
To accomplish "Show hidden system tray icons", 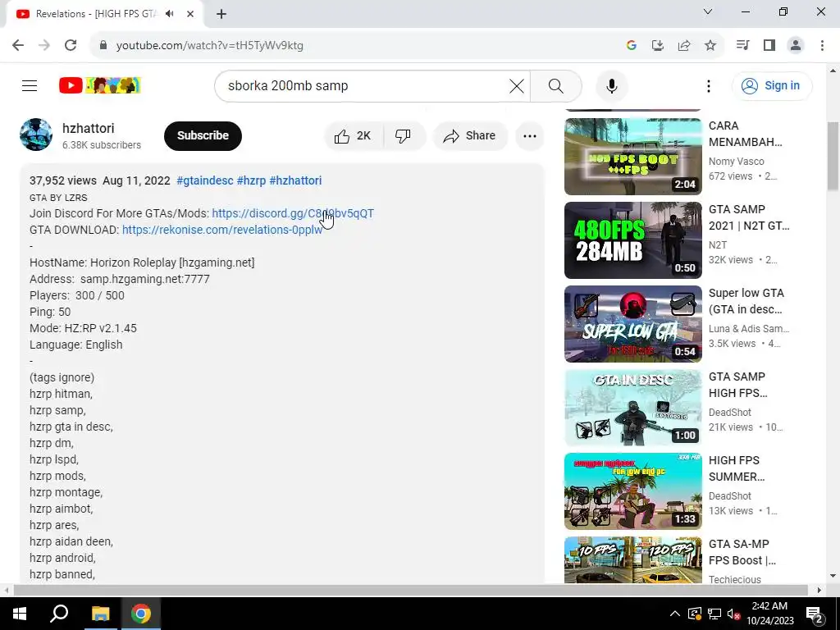I will point(675,614).
